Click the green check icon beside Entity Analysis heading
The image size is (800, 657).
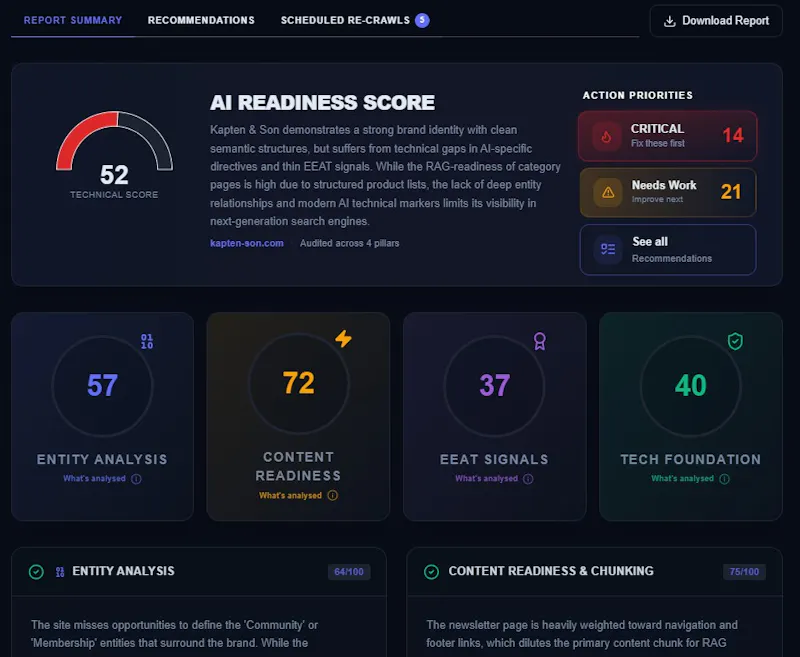click(x=36, y=572)
